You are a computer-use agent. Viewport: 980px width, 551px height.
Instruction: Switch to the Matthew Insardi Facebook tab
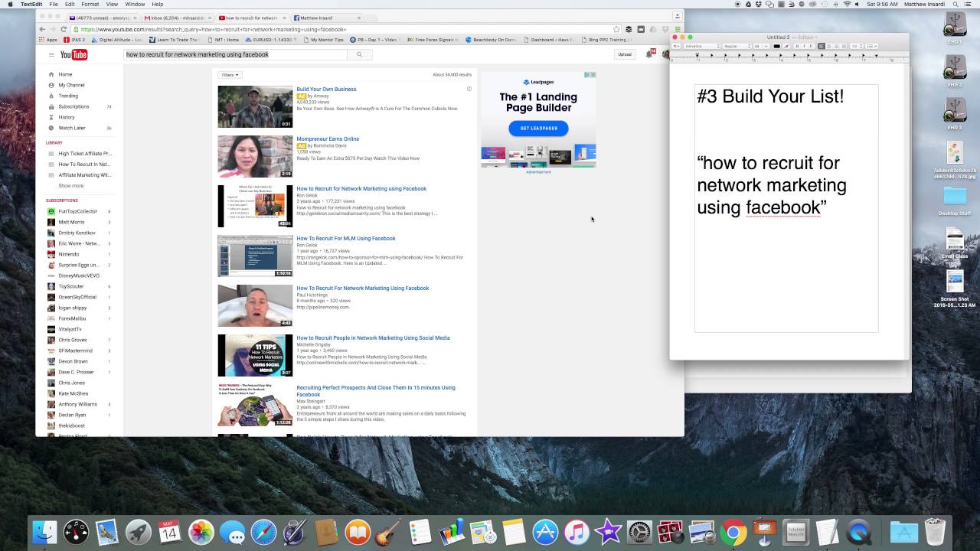click(325, 17)
